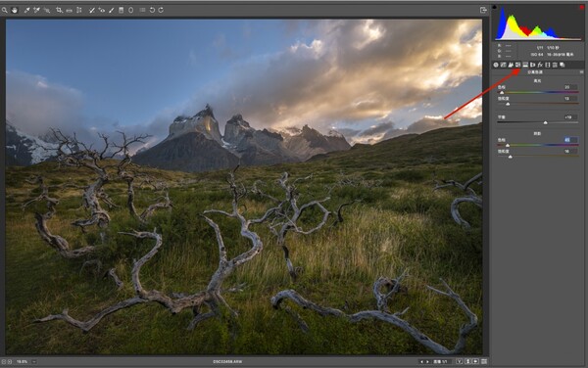This screenshot has height=368, width=588.
Task: Copy current settings to before
Action: [x=475, y=361]
